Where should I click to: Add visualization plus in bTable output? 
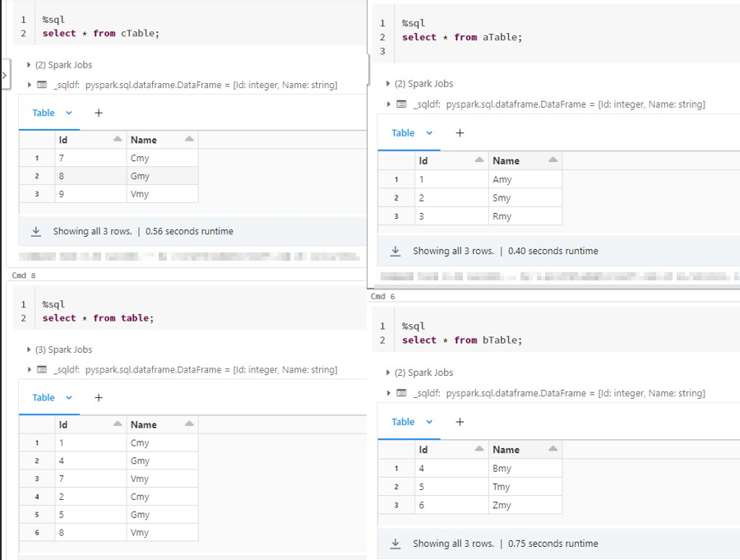[x=460, y=422]
